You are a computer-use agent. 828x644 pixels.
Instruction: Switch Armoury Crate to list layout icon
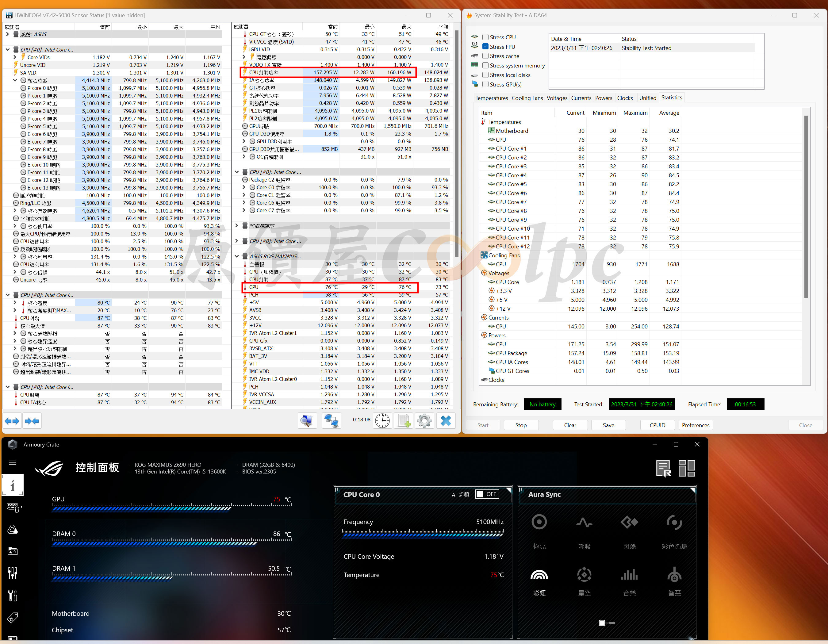click(663, 468)
